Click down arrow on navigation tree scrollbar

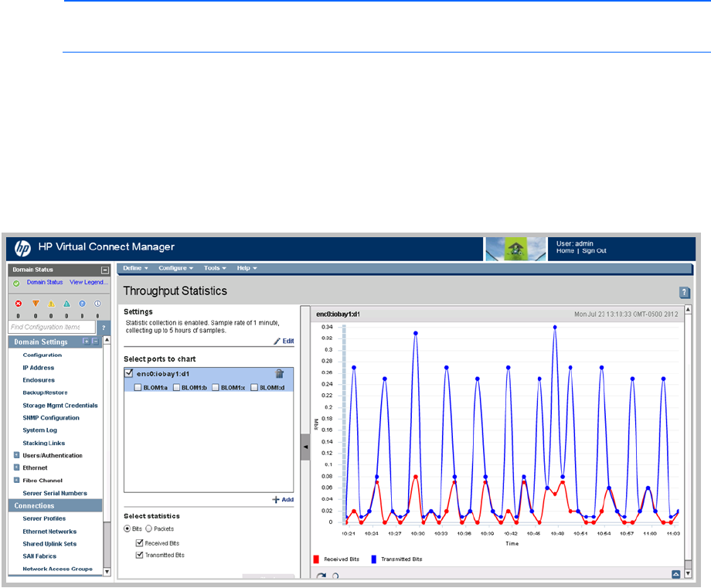pyautogui.click(x=107, y=572)
